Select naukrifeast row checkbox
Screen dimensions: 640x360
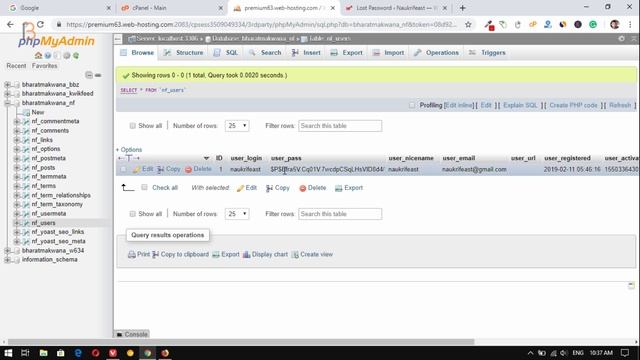point(123,169)
